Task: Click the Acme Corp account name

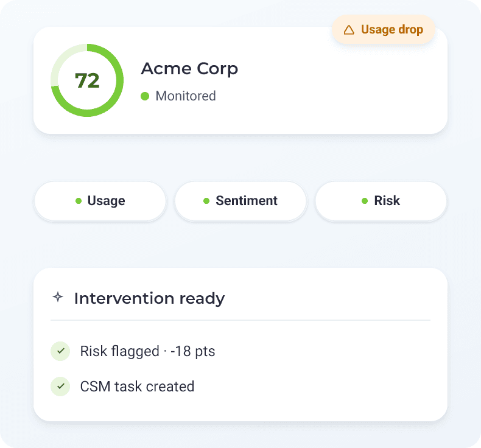Action: tap(189, 69)
